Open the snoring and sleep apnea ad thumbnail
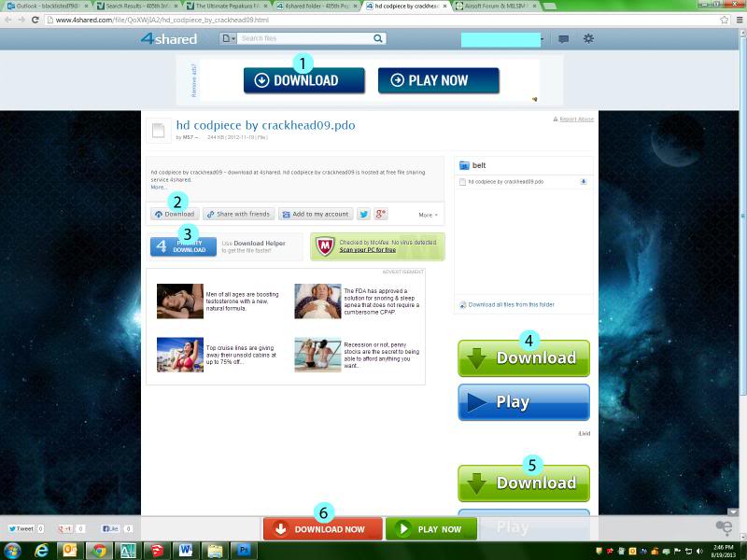The image size is (747, 560). pos(317,301)
